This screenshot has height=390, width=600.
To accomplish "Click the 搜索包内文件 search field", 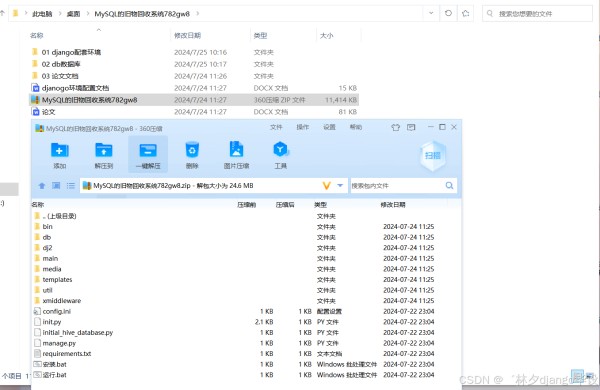I will (397, 186).
